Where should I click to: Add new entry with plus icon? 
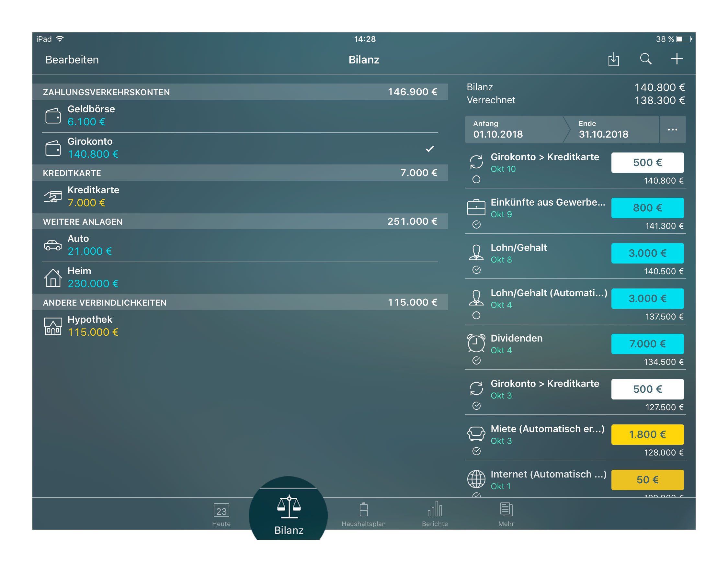coord(677,59)
